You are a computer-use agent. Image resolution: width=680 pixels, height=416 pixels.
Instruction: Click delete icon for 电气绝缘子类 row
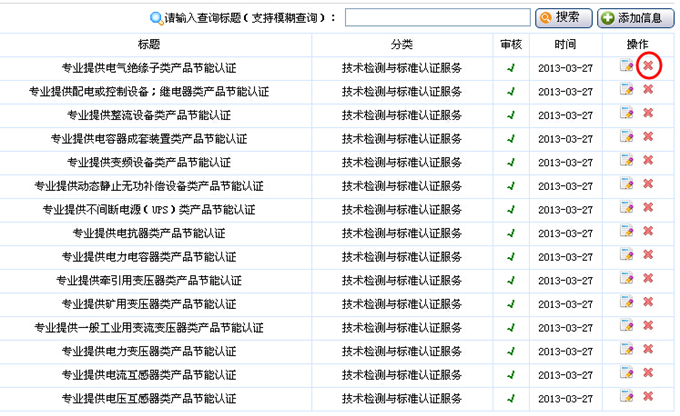[x=648, y=66]
